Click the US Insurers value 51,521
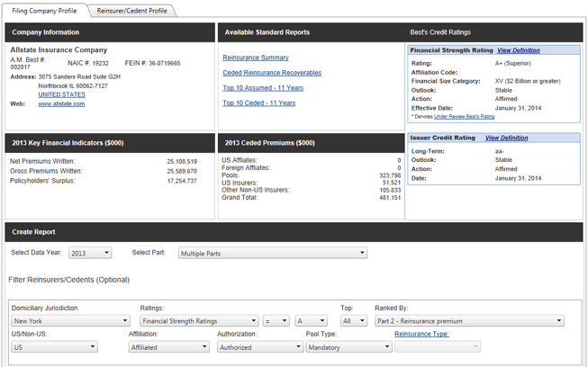The image size is (588, 367). [392, 183]
